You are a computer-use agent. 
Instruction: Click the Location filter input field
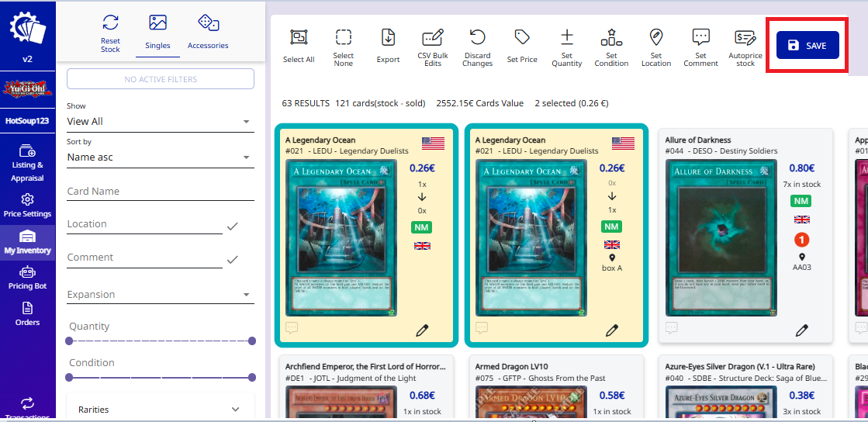144,224
